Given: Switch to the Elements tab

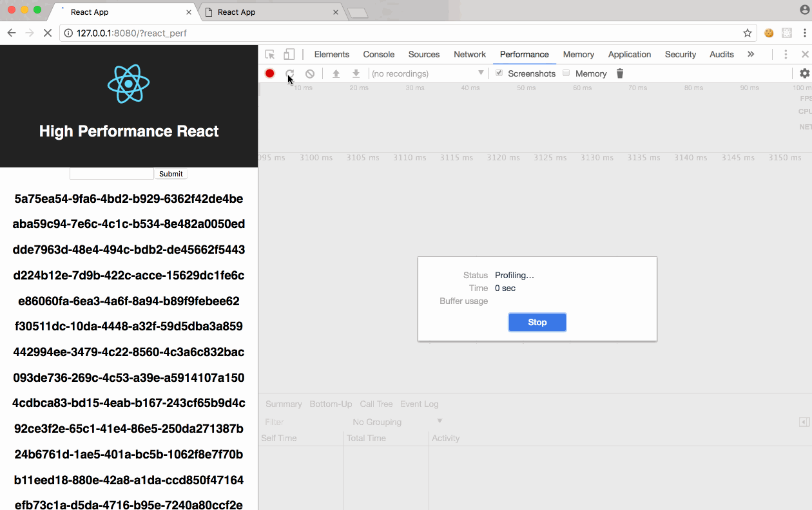Looking at the screenshot, I should click(x=332, y=55).
